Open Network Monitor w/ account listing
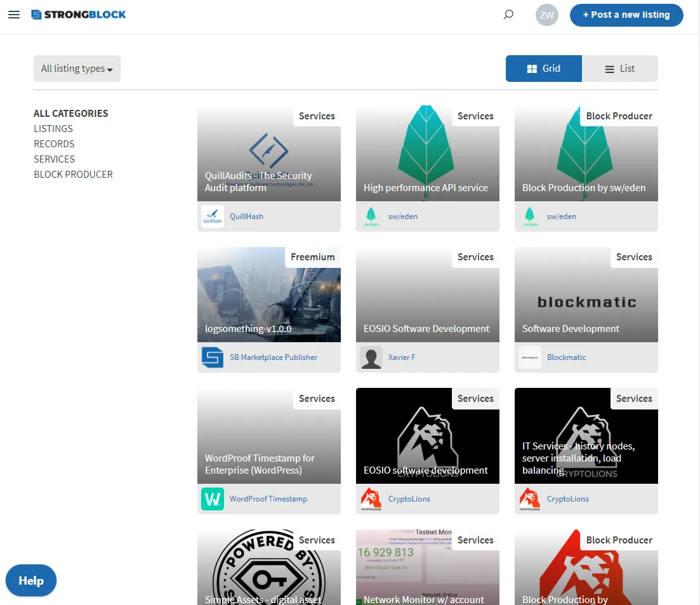Viewport: 700px width, 605px height. click(x=427, y=567)
